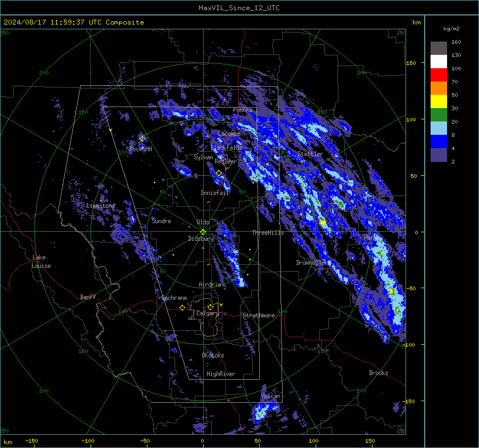Viewport: 479px width, 448px height.
Task: Click the yellow diamond marker at RockyMH
Action: 142,139
